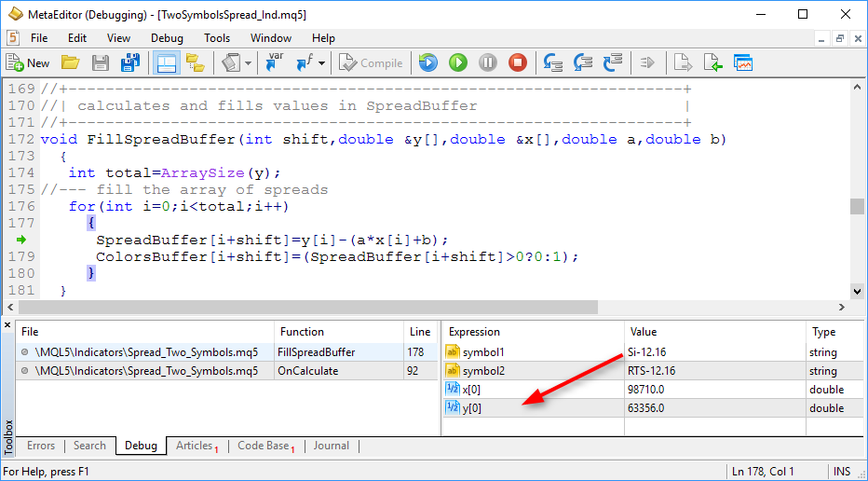
Task: Open the Window menu
Action: click(x=271, y=38)
